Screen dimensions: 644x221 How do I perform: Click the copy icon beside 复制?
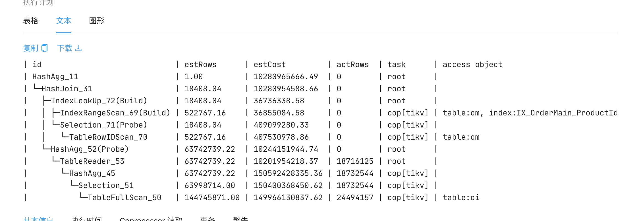tap(44, 48)
